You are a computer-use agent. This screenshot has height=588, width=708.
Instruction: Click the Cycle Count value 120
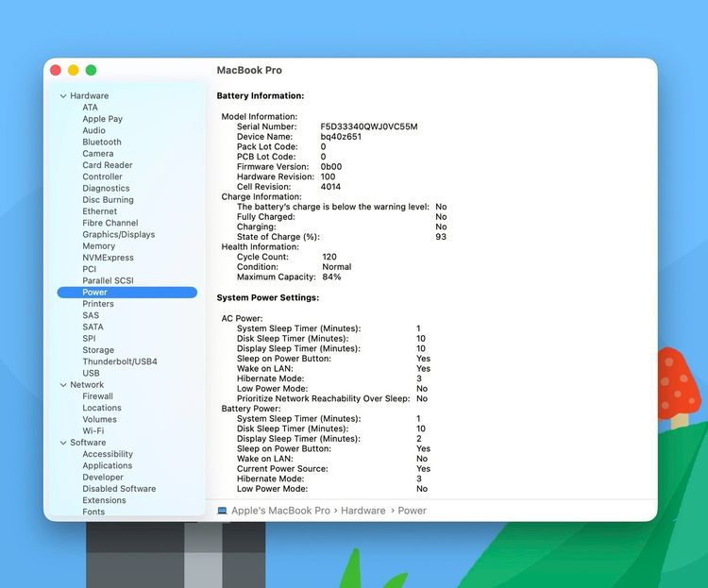click(x=329, y=257)
